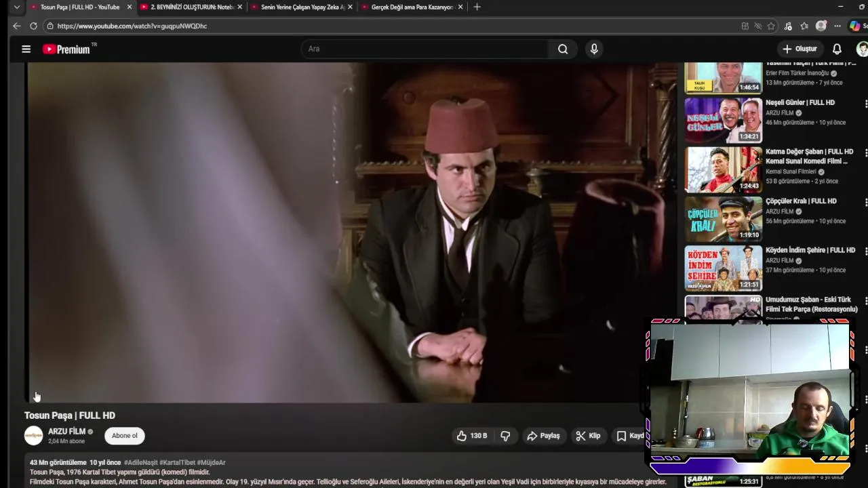This screenshot has height=488, width=868.
Task: Switch to the BEYNİNİZİ OLUŞTURUN tab
Action: (x=191, y=7)
